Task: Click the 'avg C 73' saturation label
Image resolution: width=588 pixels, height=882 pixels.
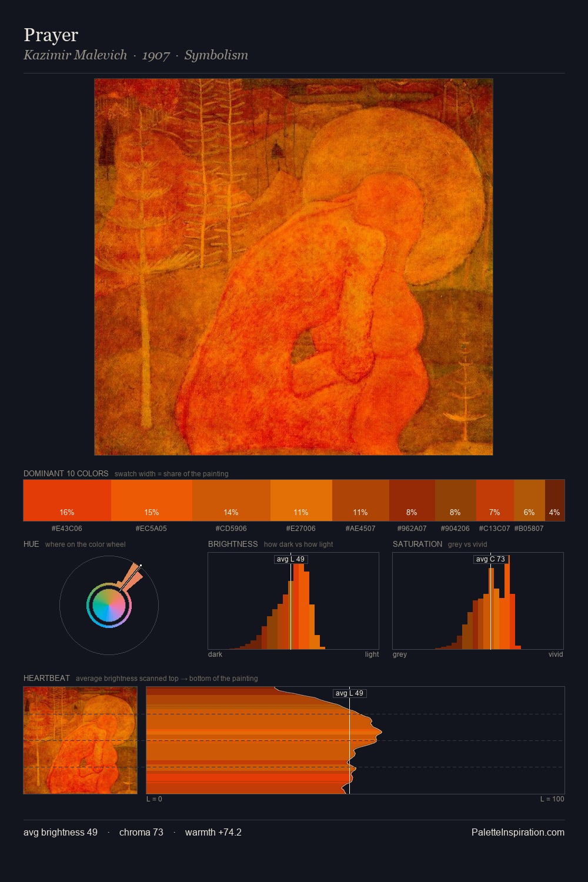Action: tap(490, 559)
